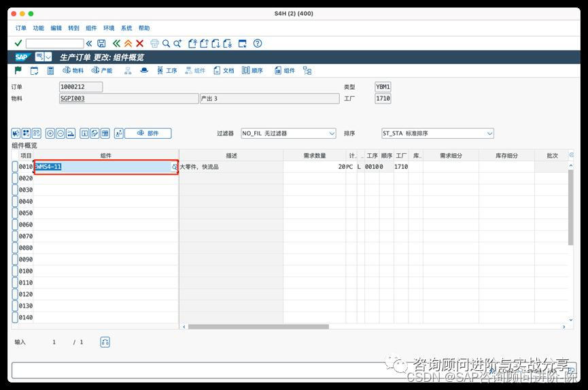Click the calculator costing icon
The width and height of the screenshot is (588, 390).
point(50,71)
